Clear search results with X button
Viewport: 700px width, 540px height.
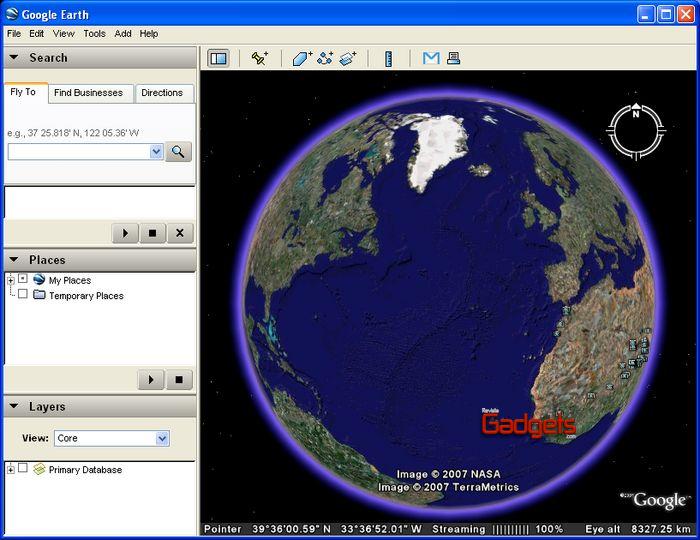click(x=179, y=233)
